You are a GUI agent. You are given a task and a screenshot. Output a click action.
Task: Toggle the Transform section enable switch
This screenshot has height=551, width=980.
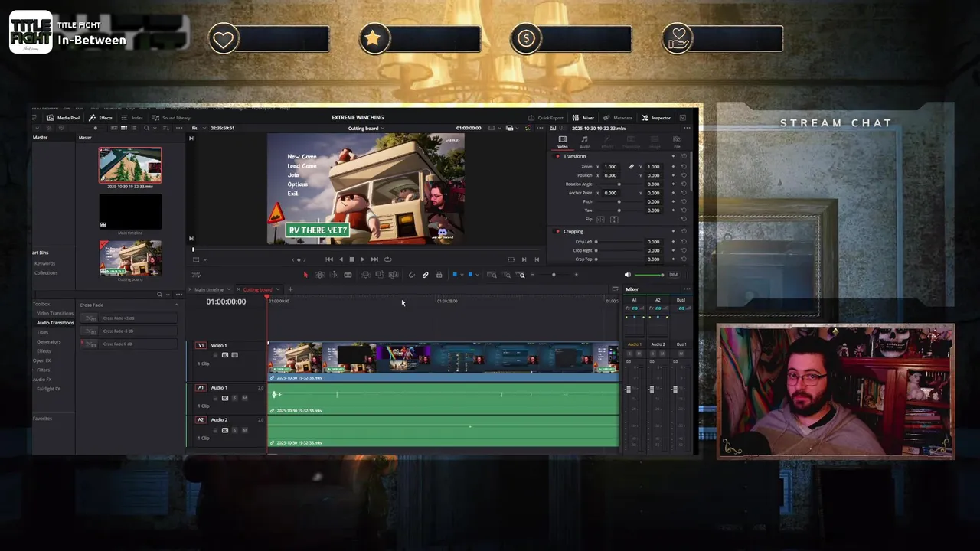pyautogui.click(x=557, y=156)
